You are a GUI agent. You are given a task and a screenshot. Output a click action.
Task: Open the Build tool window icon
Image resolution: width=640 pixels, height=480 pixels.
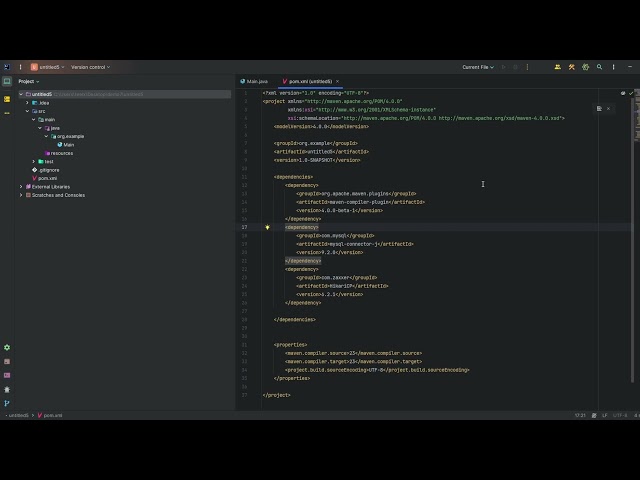click(x=7, y=362)
